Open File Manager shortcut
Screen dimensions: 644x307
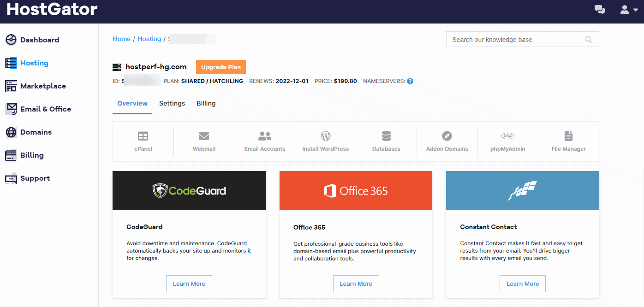tap(569, 142)
